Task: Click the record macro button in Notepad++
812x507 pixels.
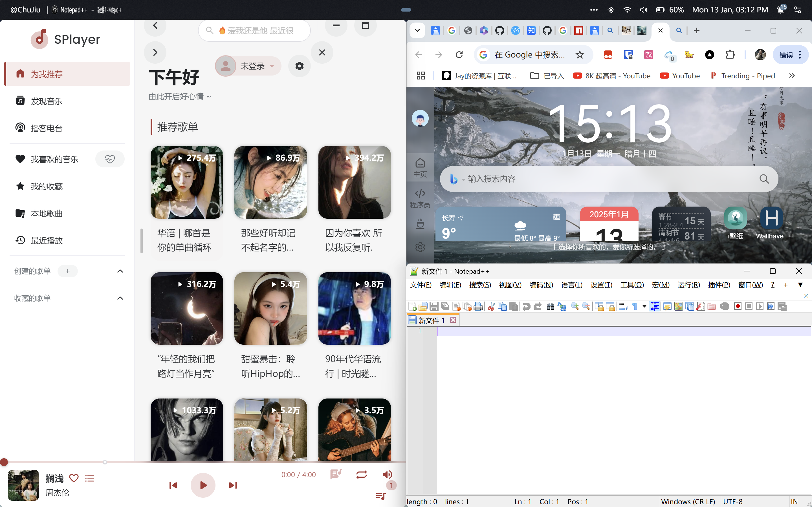Action: pos(738,306)
